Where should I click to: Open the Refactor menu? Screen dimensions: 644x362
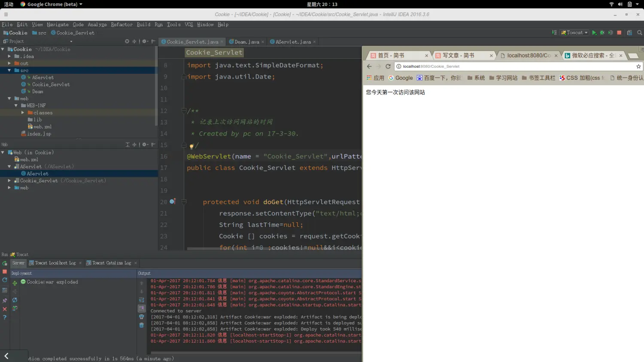[x=122, y=24]
